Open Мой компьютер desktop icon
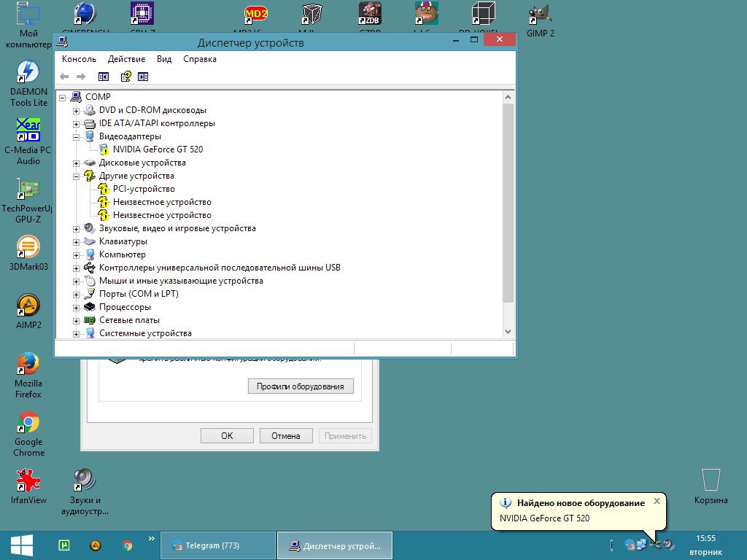The height and width of the screenshot is (560, 747). (x=28, y=25)
